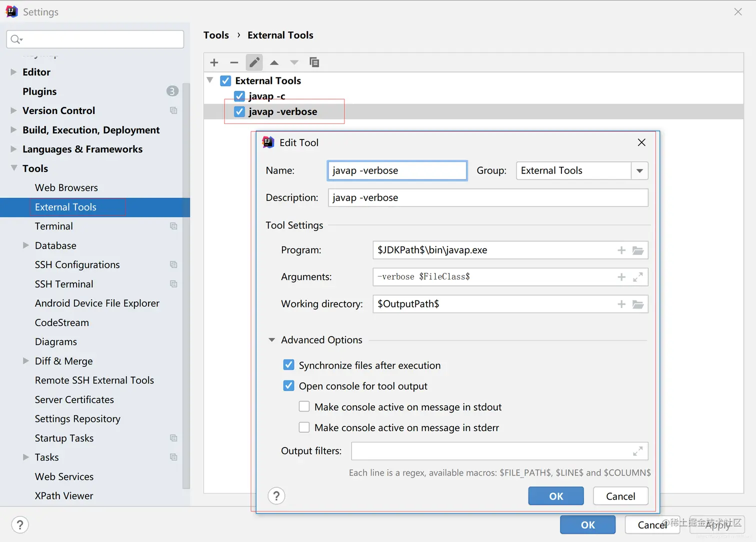756x542 pixels.
Task: Expand the Database settings node
Action: [26, 245]
